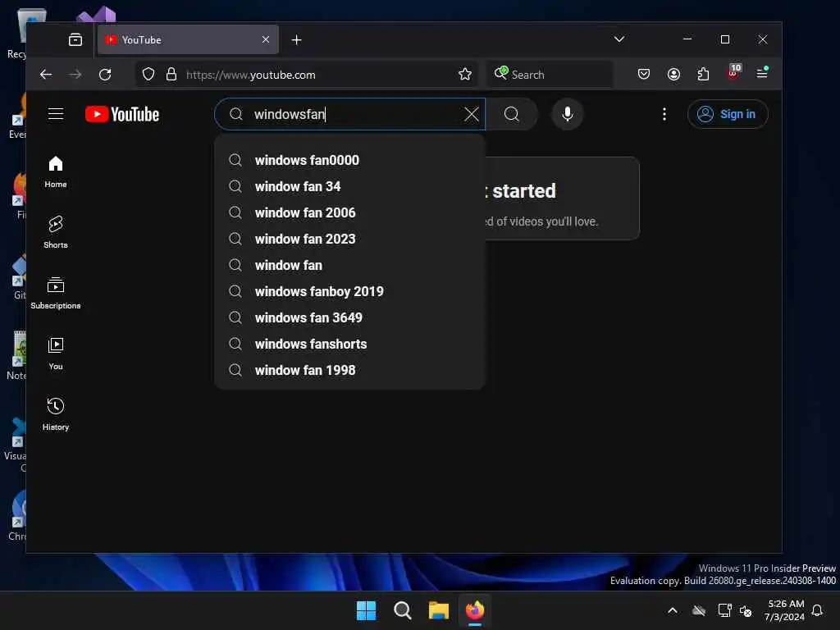The width and height of the screenshot is (840, 630).
Task: Click the Sign in button
Action: (728, 114)
